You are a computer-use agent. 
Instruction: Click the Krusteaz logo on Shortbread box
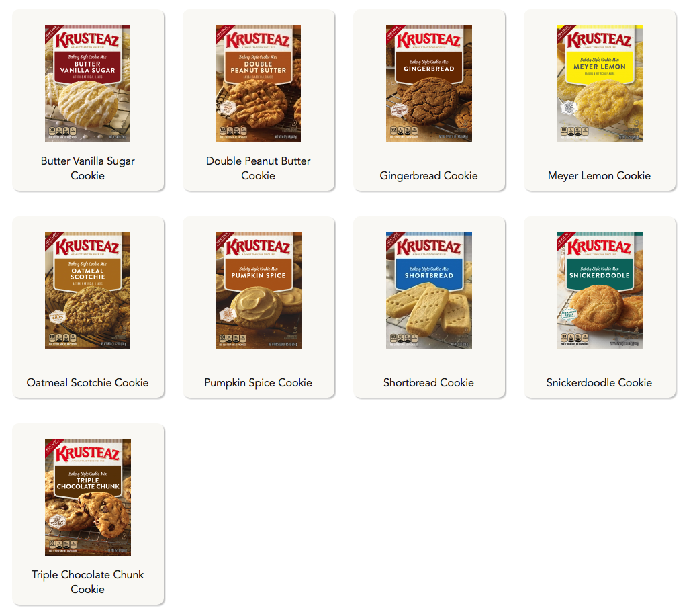click(x=428, y=247)
